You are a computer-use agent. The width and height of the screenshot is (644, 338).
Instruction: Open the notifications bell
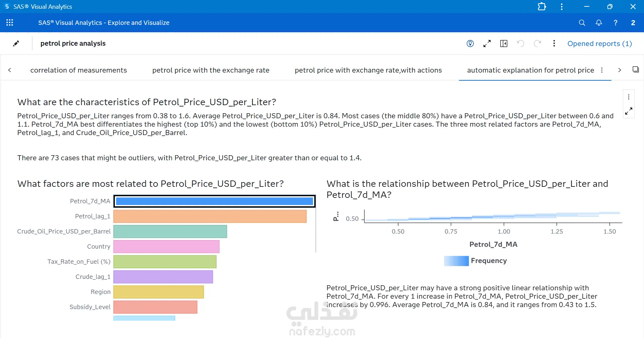click(x=599, y=23)
